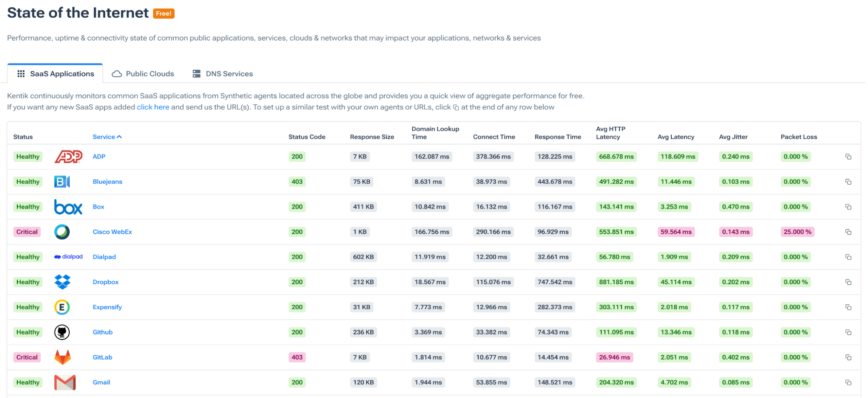868x398 pixels.
Task: Open the GitLab service name link
Action: [x=102, y=357]
